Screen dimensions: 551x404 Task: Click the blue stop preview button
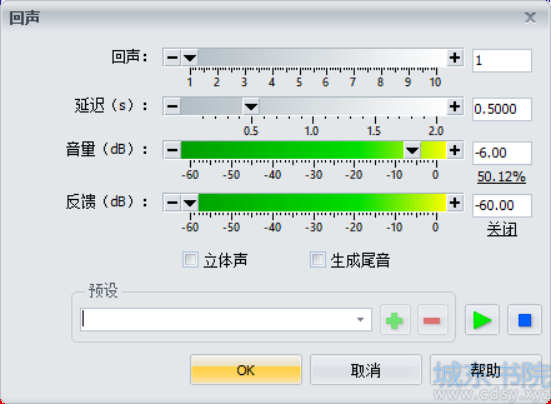(x=525, y=320)
